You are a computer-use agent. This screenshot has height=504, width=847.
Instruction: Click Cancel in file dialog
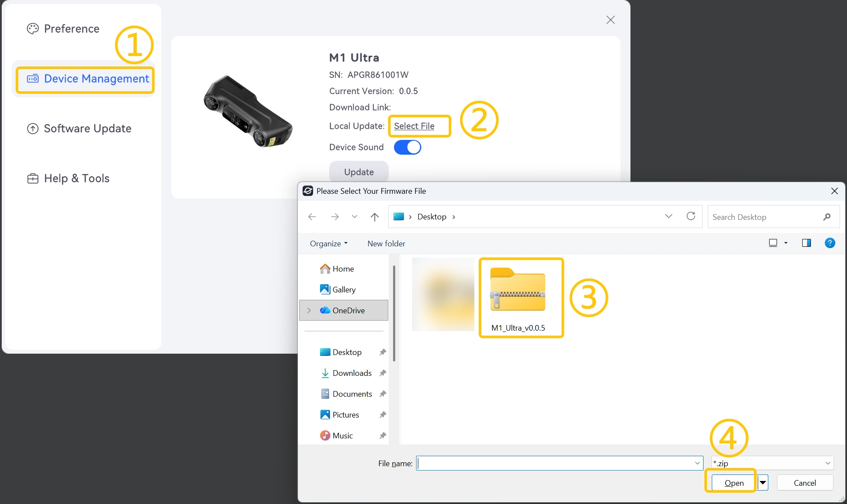point(805,483)
